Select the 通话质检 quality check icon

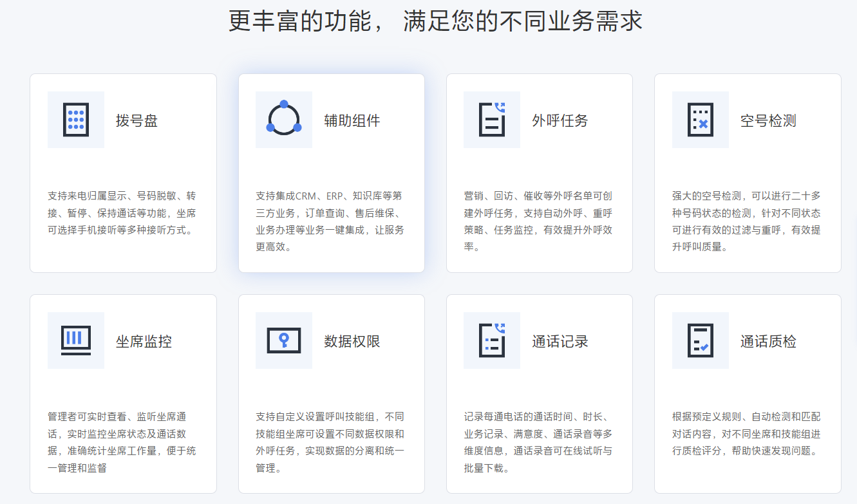pos(701,341)
